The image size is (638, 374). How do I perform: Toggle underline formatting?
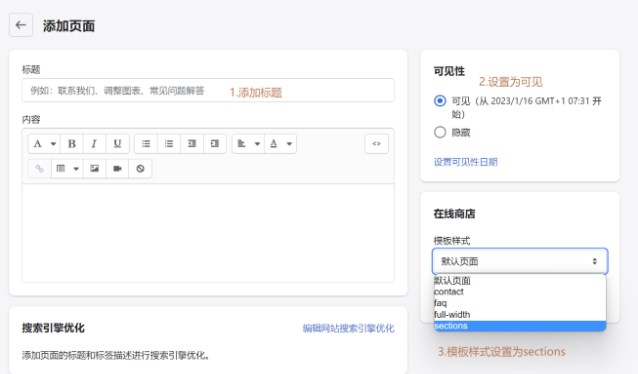117,144
